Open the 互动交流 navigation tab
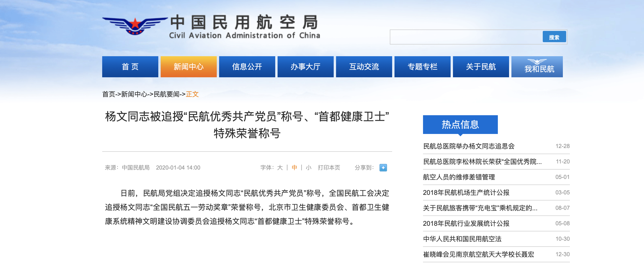 pos(364,67)
